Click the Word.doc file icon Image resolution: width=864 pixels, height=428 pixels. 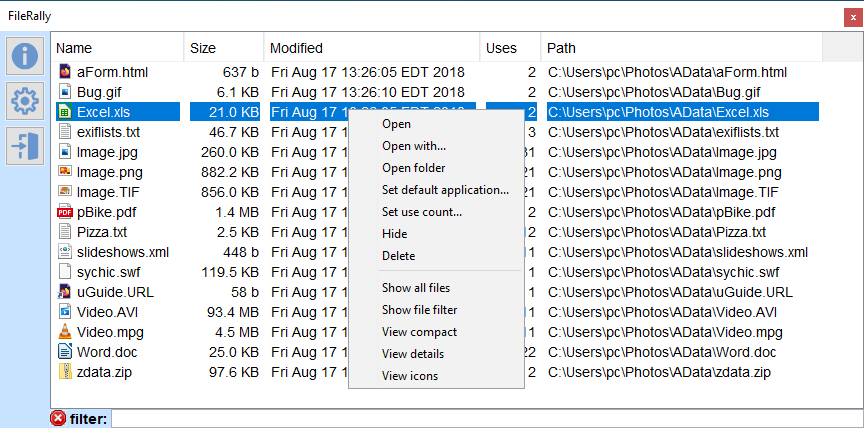(x=65, y=352)
